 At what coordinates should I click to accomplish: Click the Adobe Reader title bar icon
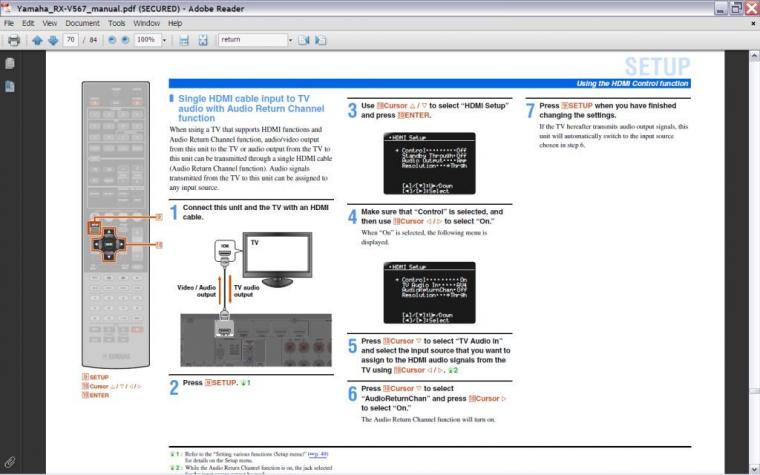click(6, 8)
